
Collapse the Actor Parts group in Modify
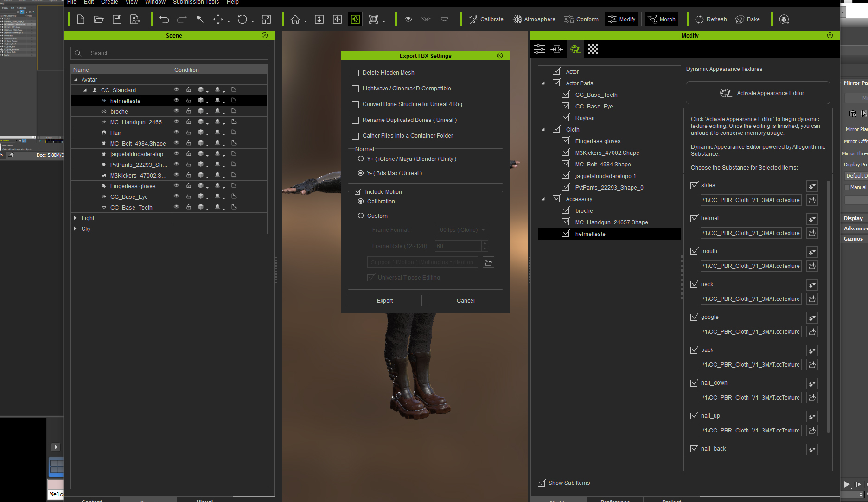(543, 83)
